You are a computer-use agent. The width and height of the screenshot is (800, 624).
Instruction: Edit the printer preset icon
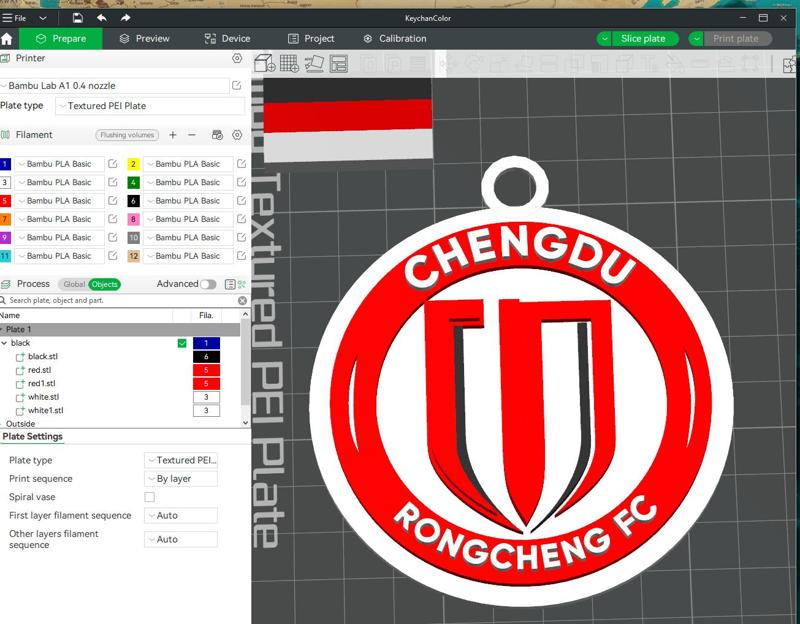[236, 85]
